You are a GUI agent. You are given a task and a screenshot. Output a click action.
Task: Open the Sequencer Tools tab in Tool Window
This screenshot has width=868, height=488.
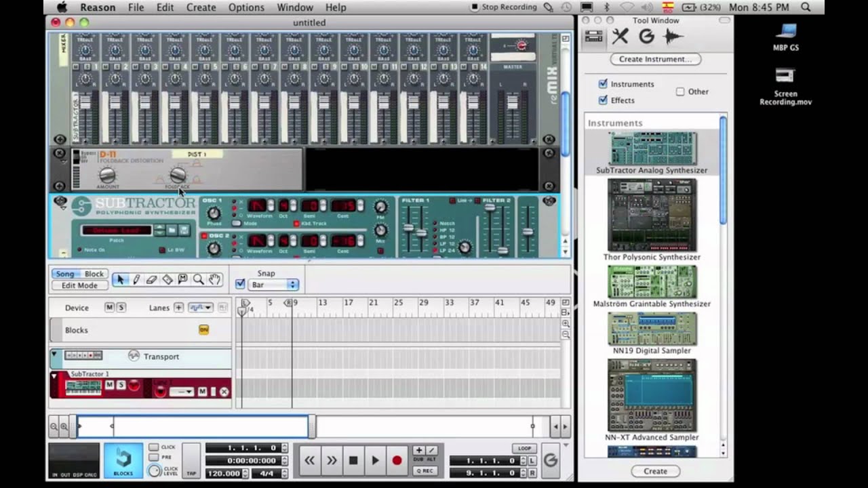coord(620,37)
